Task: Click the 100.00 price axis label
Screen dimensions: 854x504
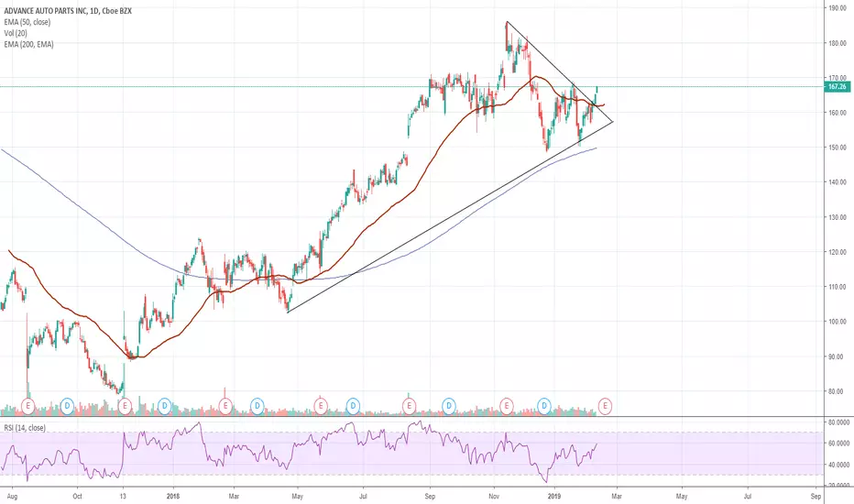Action: 838,322
